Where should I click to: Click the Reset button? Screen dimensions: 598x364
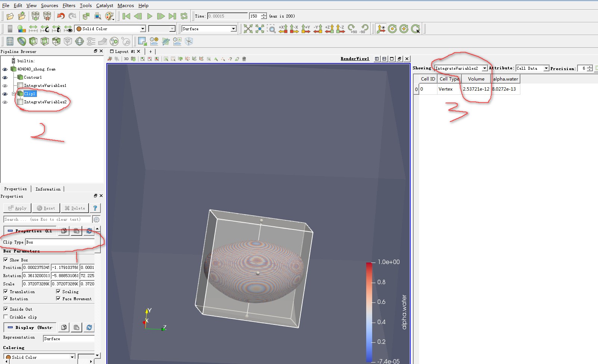coord(46,208)
